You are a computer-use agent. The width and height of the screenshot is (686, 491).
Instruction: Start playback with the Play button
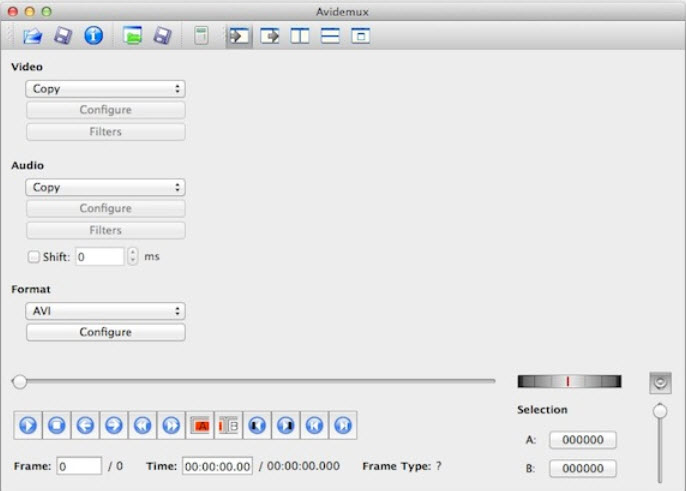[x=28, y=425]
